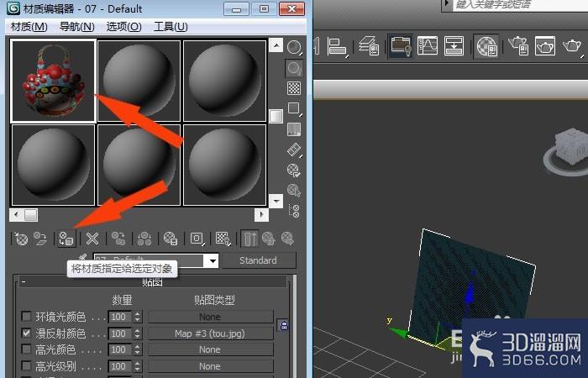Open Render Setup teapot icon
588x378 pixels.
(x=519, y=45)
